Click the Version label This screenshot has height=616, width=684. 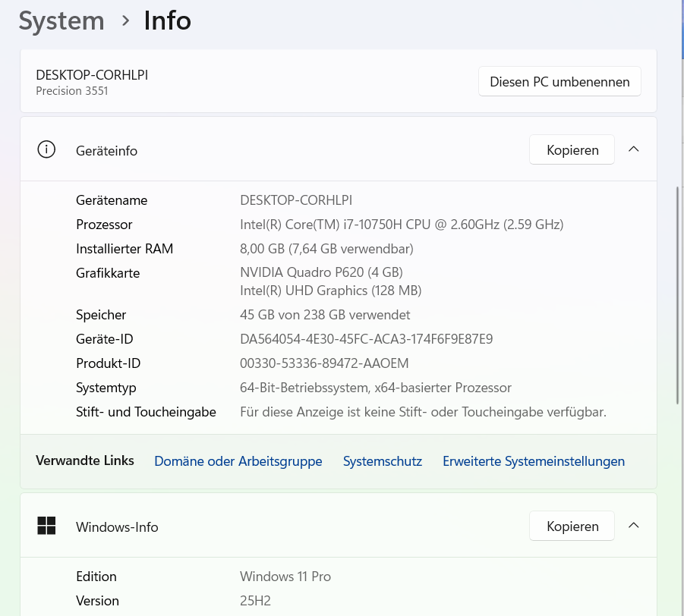tap(97, 601)
